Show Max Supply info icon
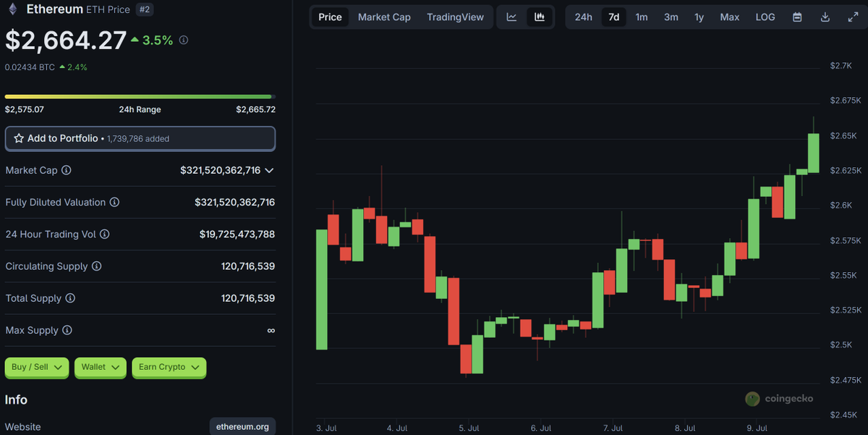Viewport: 868px width, 435px height. [67, 330]
